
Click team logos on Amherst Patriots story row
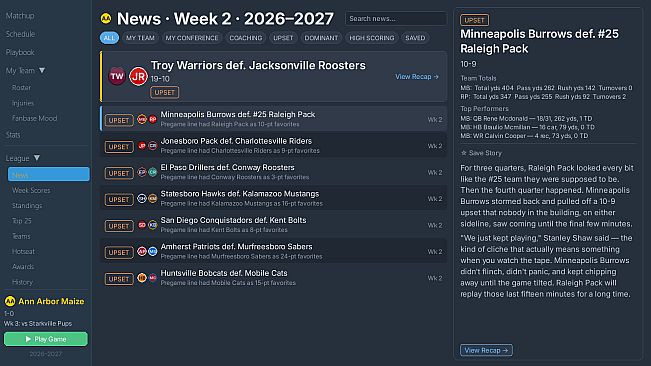click(147, 252)
